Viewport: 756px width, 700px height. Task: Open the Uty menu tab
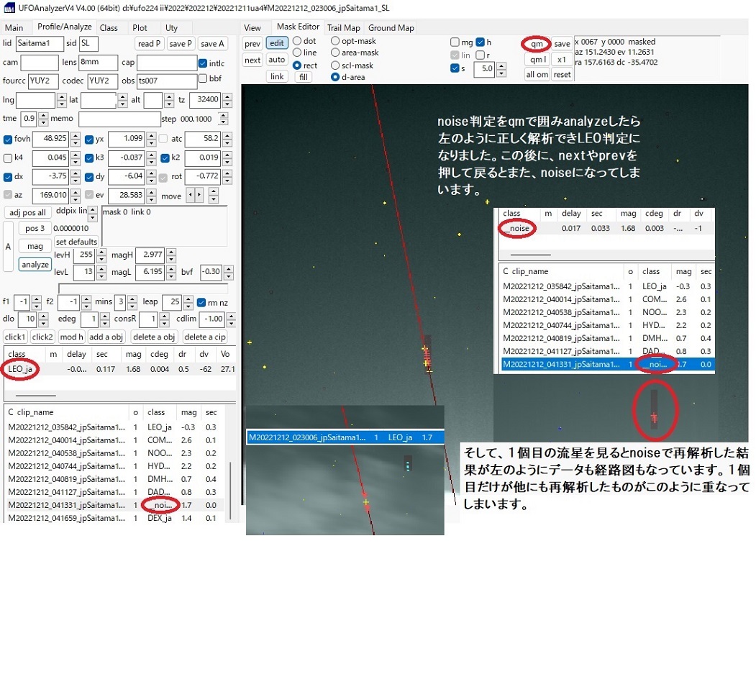[173, 27]
